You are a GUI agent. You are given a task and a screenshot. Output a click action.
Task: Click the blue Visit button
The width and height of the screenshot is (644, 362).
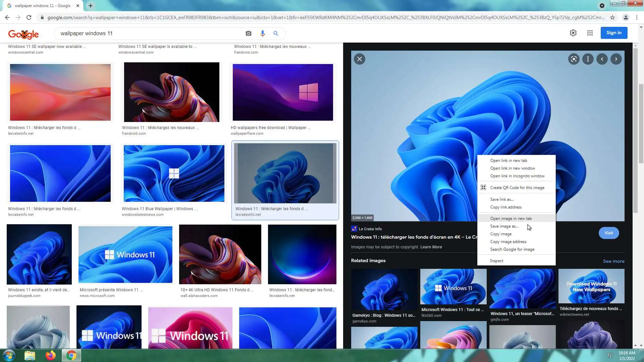[x=608, y=233]
